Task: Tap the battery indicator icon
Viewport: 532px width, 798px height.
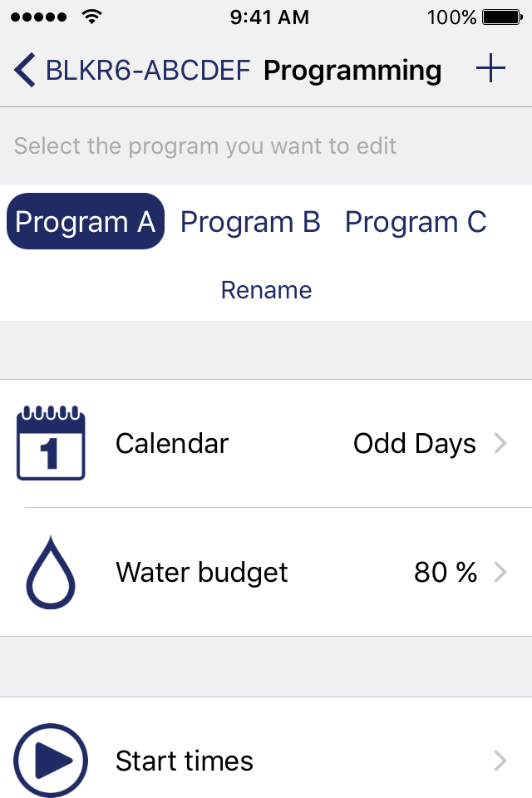Action: 502,17
